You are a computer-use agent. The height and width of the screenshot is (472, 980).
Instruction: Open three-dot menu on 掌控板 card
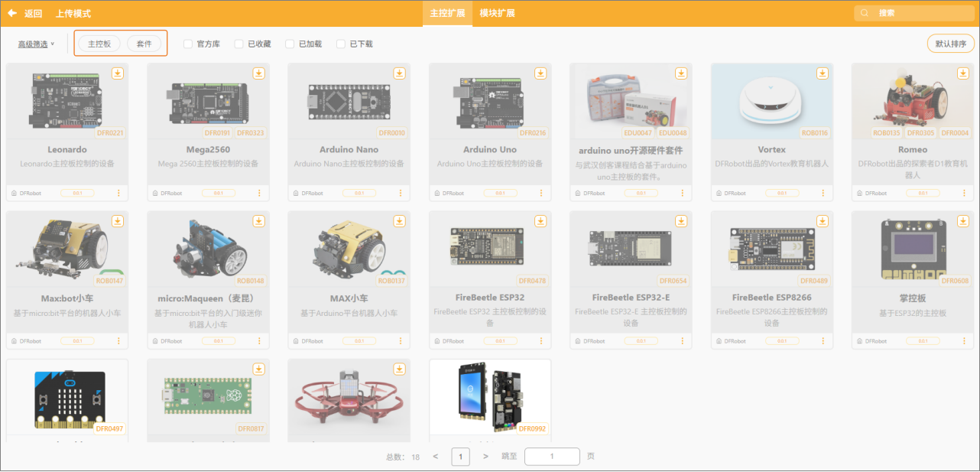964,341
